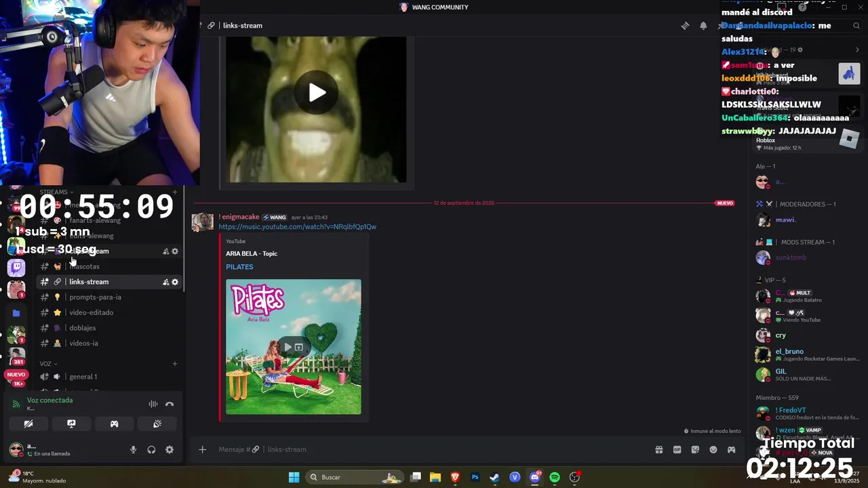868x488 pixels.
Task: Disconnect from the voice call
Action: coord(170,405)
